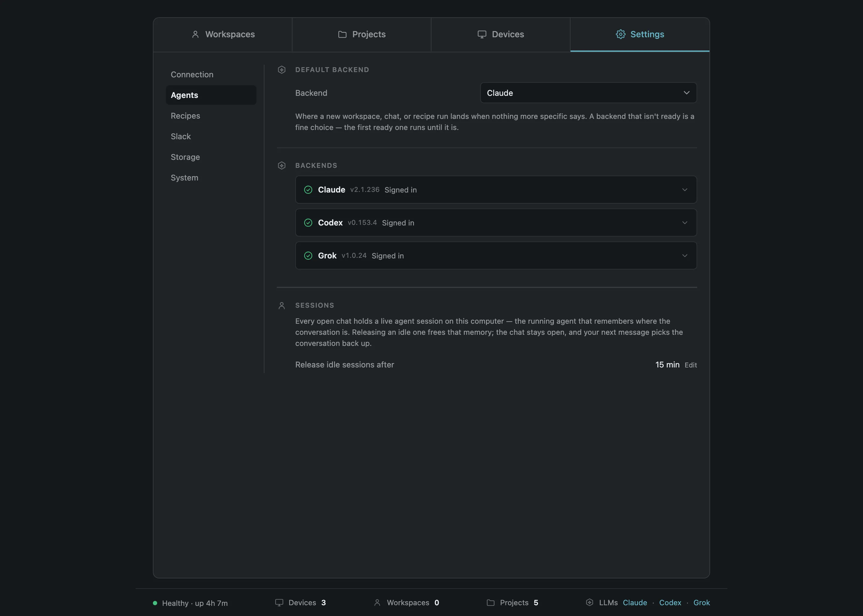Click the Sessions section person icon
The width and height of the screenshot is (863, 616).
pos(282,306)
